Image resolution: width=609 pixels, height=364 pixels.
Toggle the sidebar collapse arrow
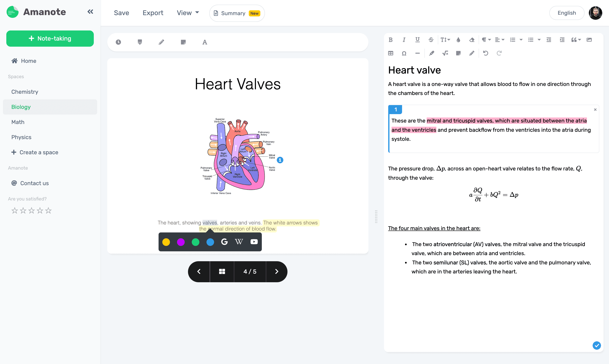tap(90, 12)
